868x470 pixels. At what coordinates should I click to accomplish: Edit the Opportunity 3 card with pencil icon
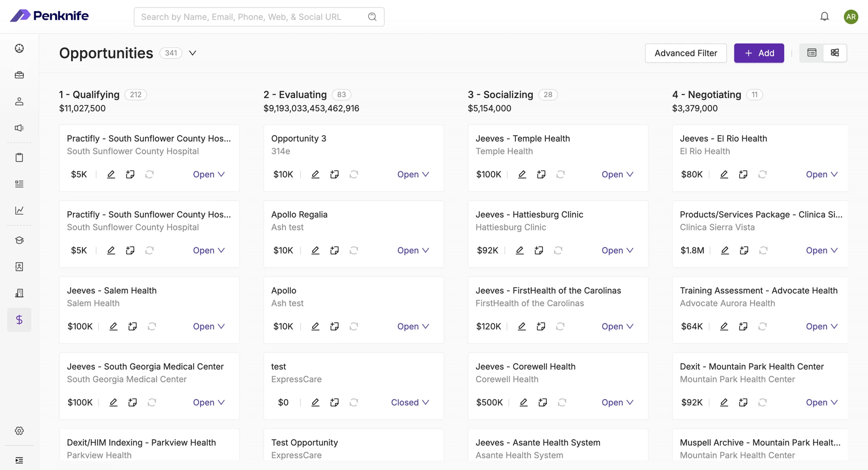tap(315, 174)
